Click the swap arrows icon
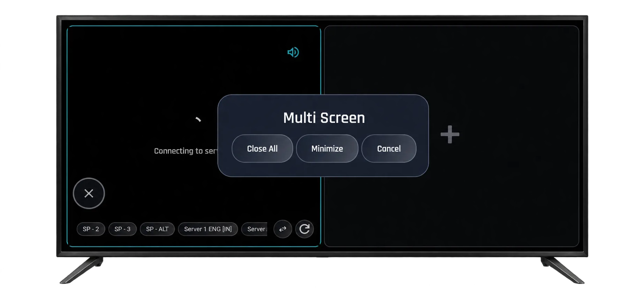 pyautogui.click(x=283, y=229)
